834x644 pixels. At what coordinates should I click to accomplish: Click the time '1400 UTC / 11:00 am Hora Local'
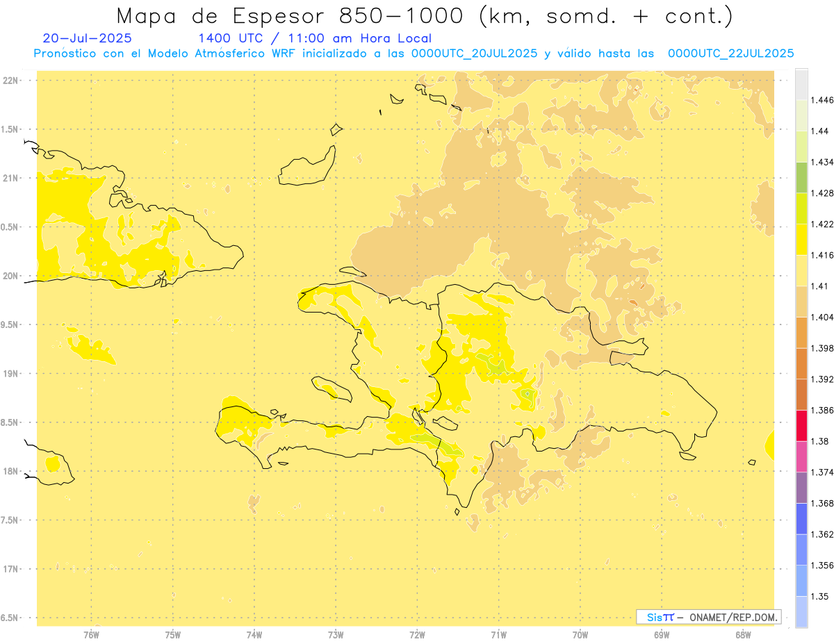[x=315, y=38]
